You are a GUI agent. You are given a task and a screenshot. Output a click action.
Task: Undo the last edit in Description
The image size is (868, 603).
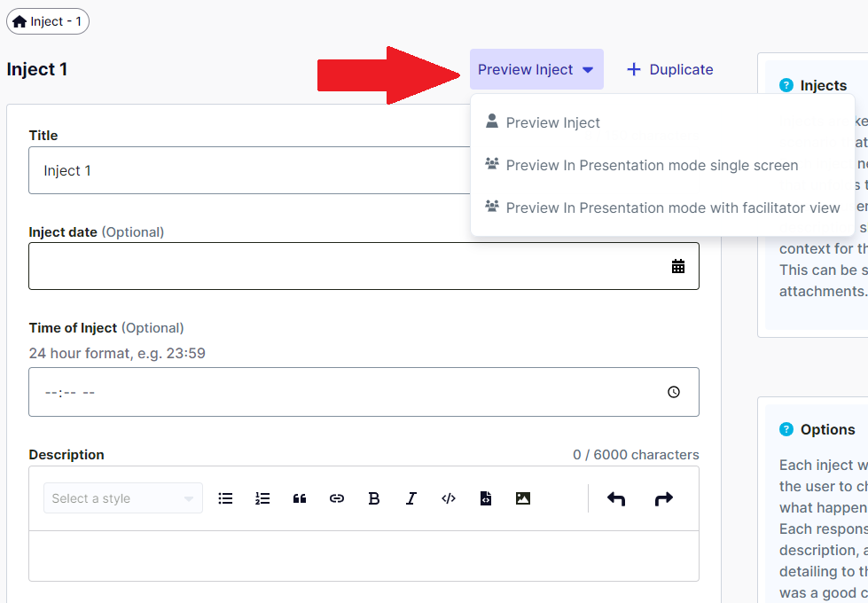pyautogui.click(x=616, y=498)
